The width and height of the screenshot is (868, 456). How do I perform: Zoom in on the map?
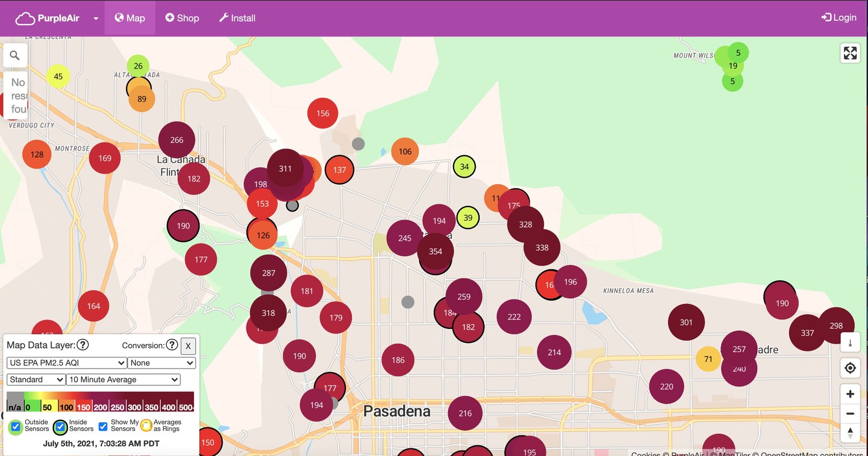click(850, 394)
